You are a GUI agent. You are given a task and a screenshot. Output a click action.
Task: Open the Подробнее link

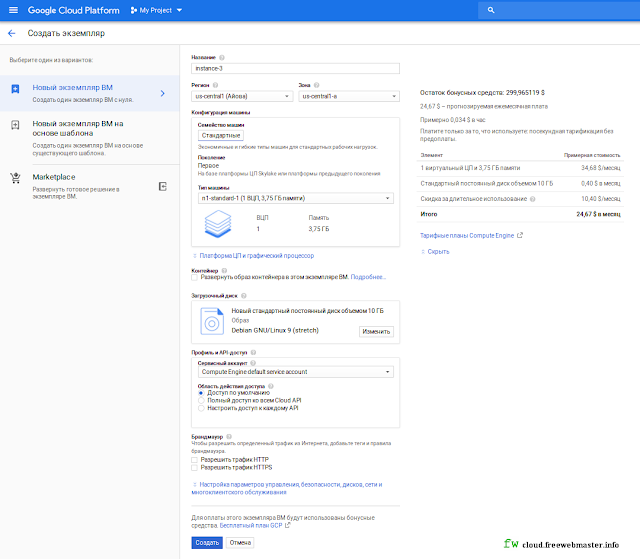click(x=368, y=277)
